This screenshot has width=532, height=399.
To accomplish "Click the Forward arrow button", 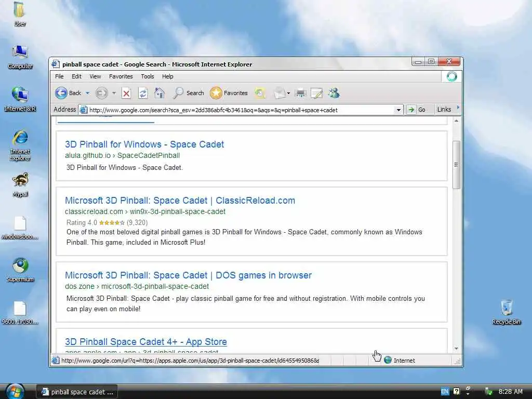I will coord(101,93).
